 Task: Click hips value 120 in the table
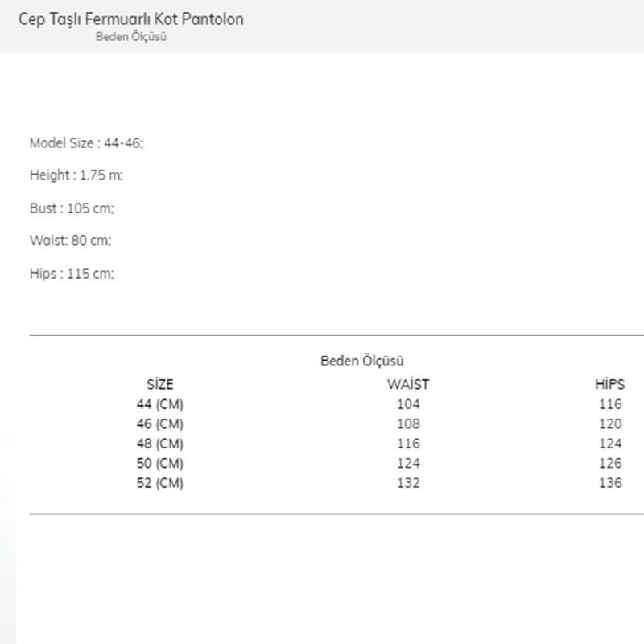coord(610,424)
